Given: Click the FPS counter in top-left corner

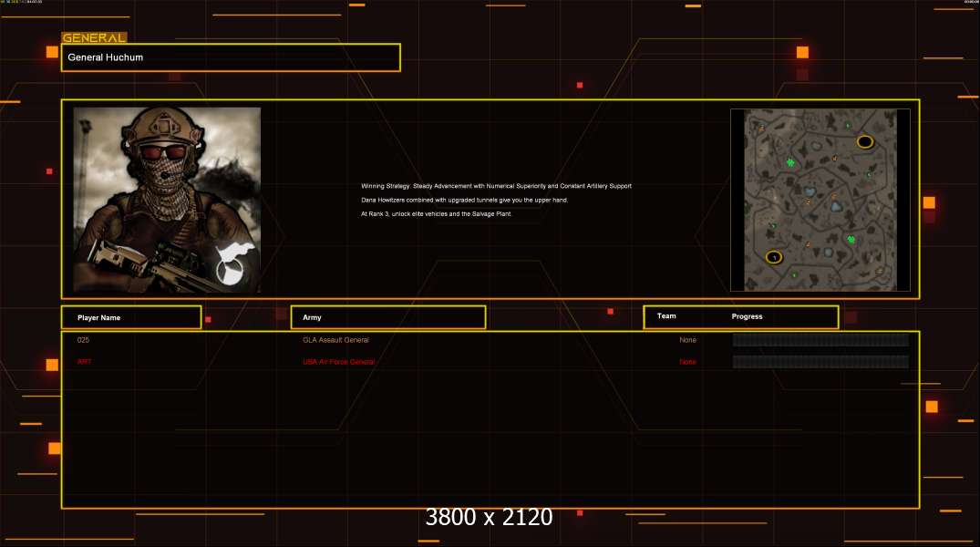Looking at the screenshot, I should pos(21,2).
